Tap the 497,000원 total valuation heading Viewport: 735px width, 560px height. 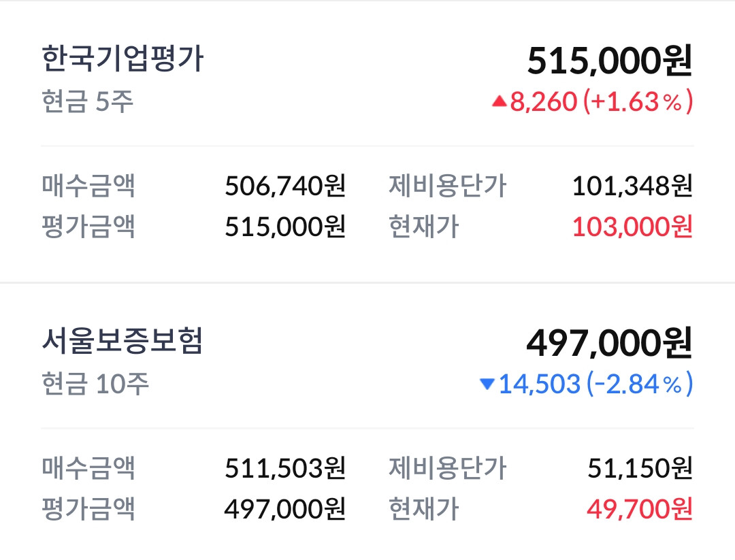(x=609, y=343)
